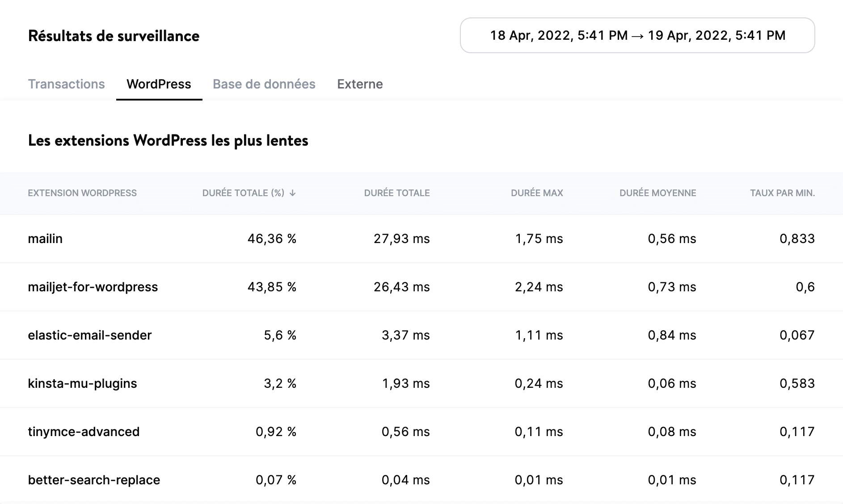Open the tinymce-advanced extension entry

84,432
